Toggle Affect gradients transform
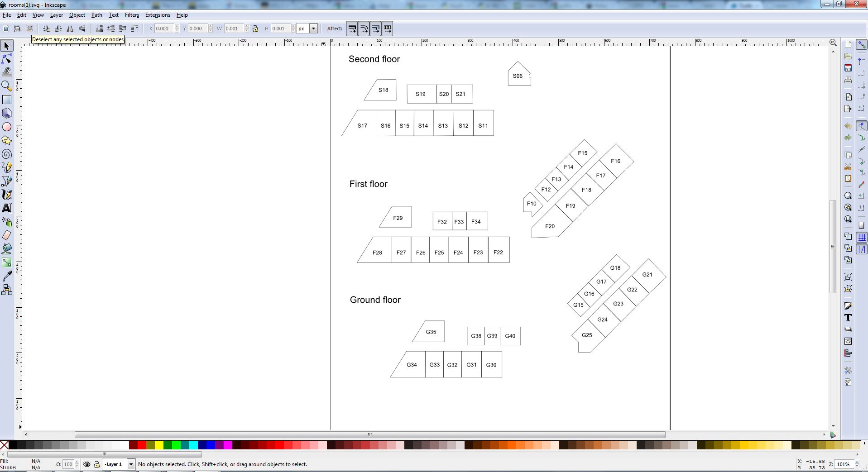Screen dimensions: 868x472 click(x=376, y=29)
